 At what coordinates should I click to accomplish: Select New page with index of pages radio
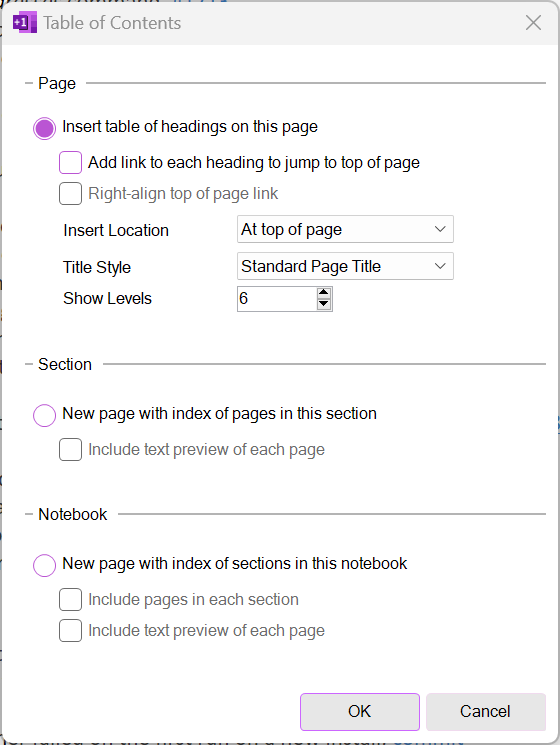pos(45,415)
